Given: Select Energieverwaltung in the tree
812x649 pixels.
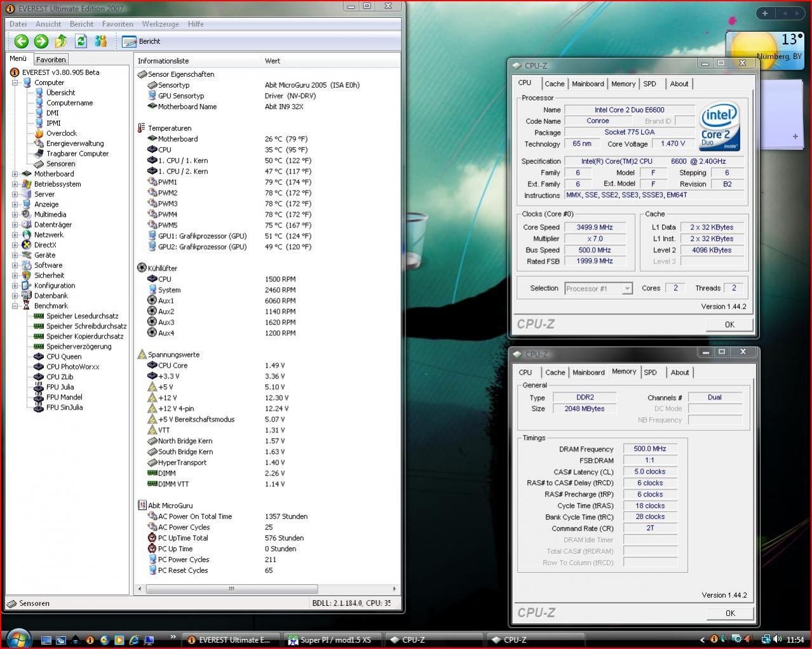Looking at the screenshot, I should (x=74, y=144).
